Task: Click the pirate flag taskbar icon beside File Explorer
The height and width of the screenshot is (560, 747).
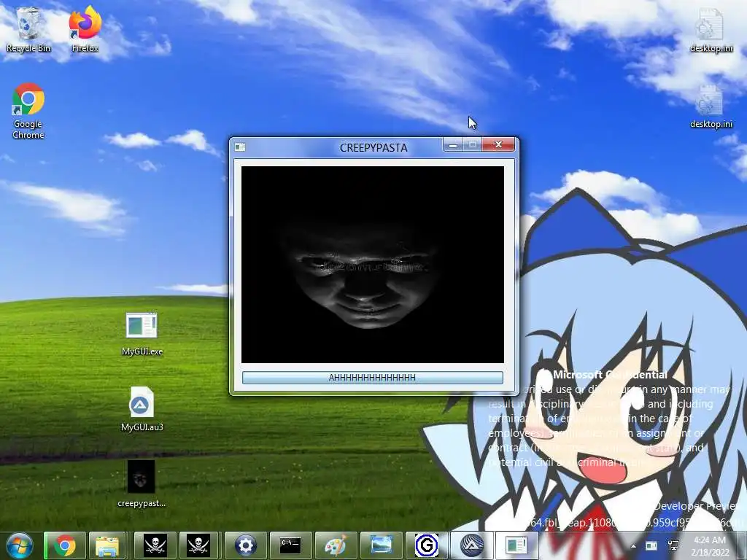Action: coord(155,545)
